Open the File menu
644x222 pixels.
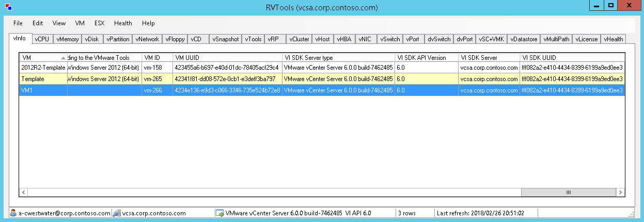pyautogui.click(x=18, y=23)
